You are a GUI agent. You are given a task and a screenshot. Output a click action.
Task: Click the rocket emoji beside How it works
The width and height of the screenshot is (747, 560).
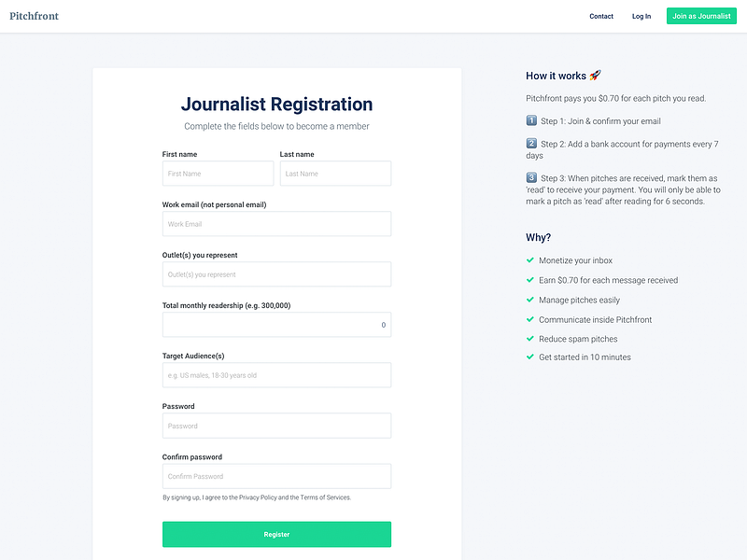(x=595, y=76)
